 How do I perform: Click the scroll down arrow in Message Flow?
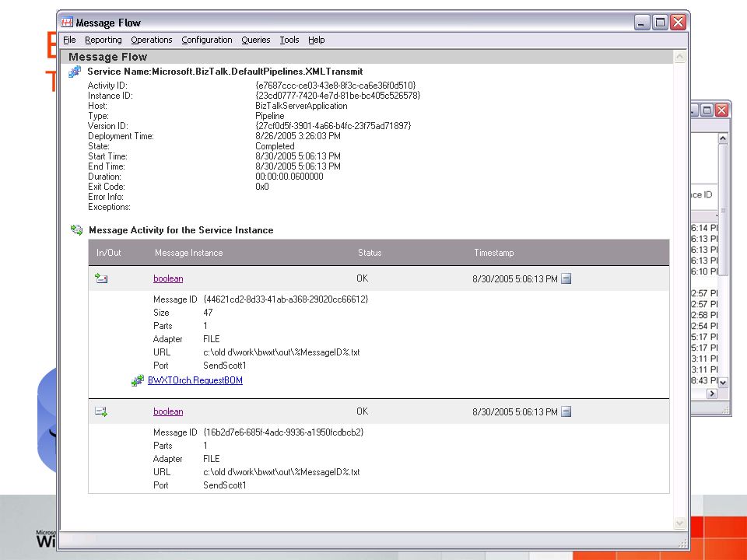coord(680,523)
